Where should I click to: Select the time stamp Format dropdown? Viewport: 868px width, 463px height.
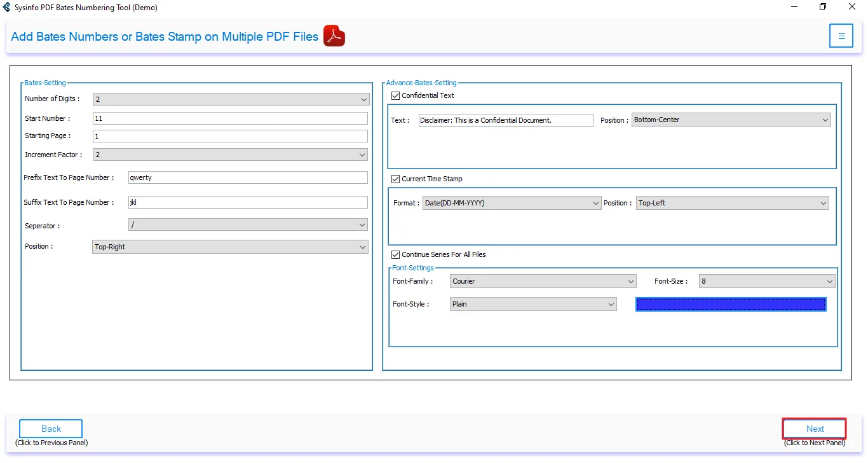pyautogui.click(x=512, y=203)
